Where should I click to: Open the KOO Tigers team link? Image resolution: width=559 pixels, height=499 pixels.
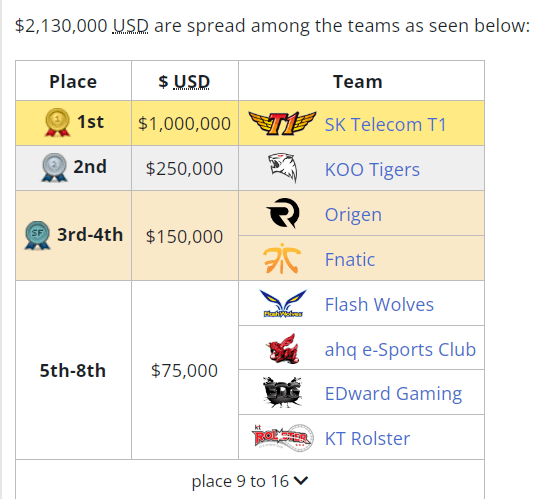pos(372,169)
